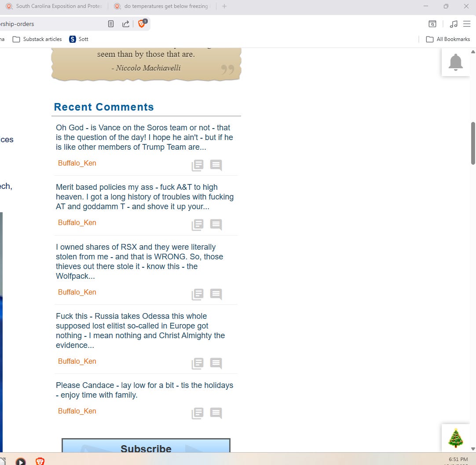Viewport: 476px width, 465px height.
Task: Click the scrollbar up arrow
Action: coord(473,52)
